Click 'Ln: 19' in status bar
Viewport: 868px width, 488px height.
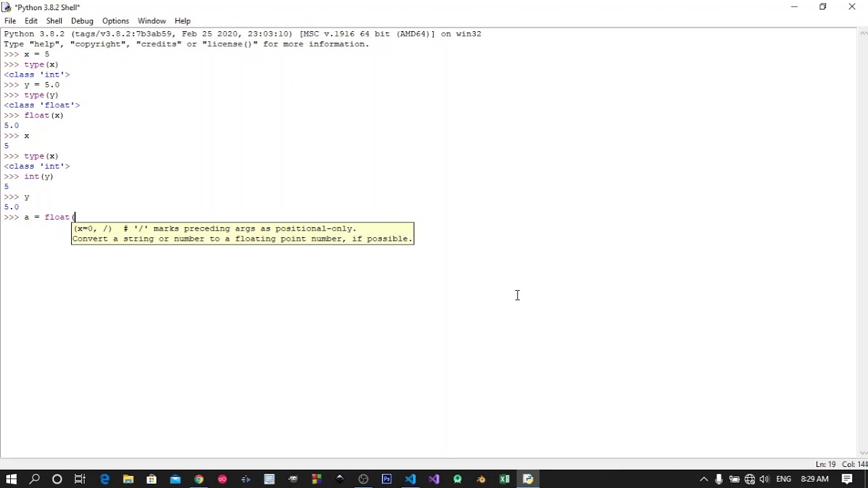pyautogui.click(x=825, y=464)
